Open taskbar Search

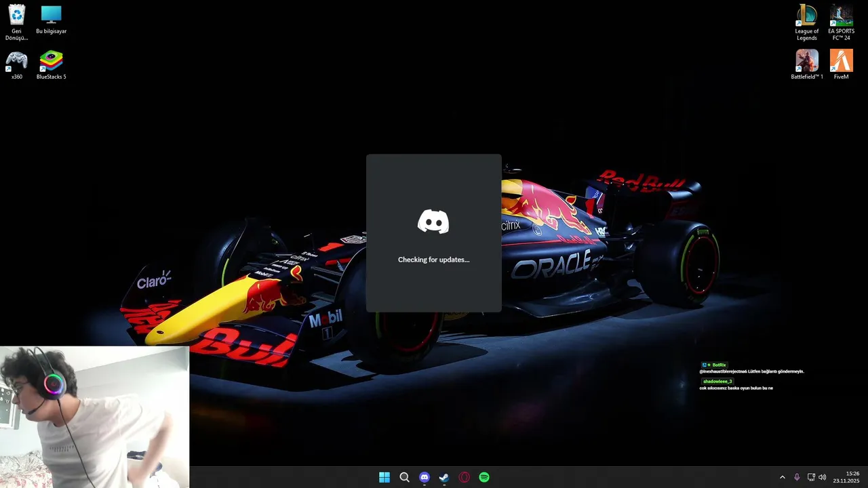404,477
